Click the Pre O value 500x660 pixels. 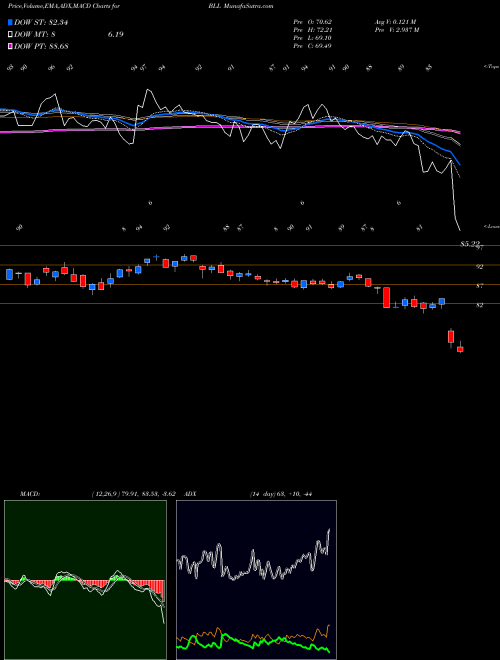(x=323, y=21)
